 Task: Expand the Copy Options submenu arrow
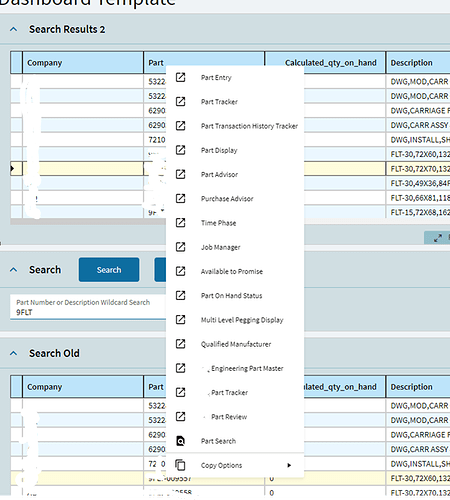pos(289,465)
